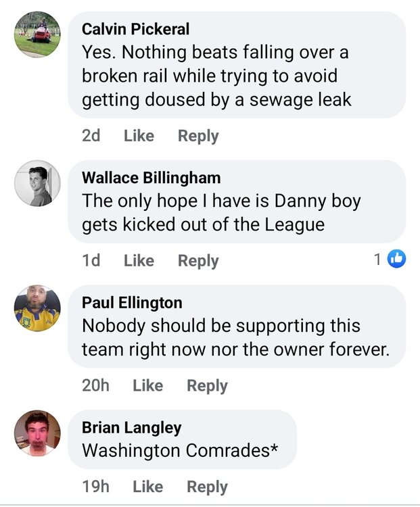Reply to Brian Langley's comment
The height and width of the screenshot is (507, 420).
(207, 486)
